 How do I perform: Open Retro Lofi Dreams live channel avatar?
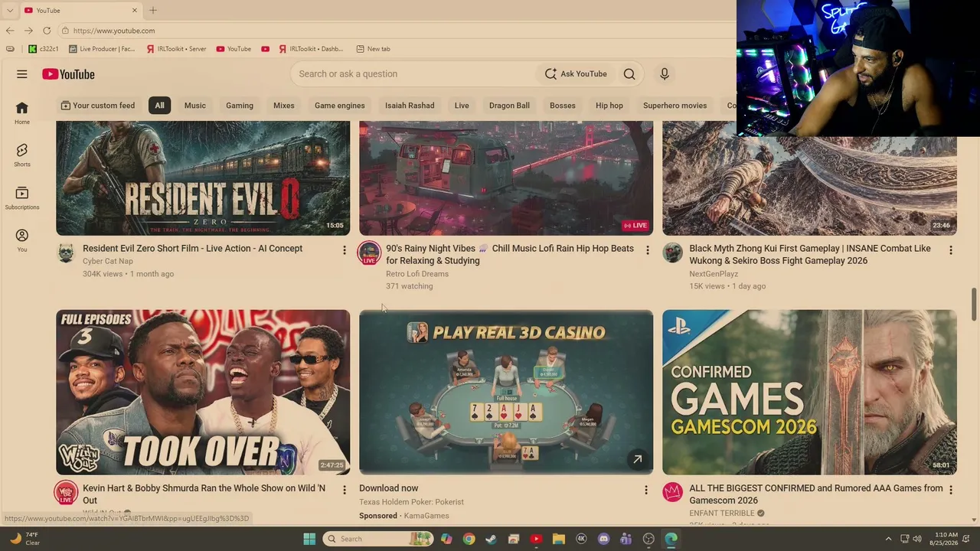(x=369, y=253)
